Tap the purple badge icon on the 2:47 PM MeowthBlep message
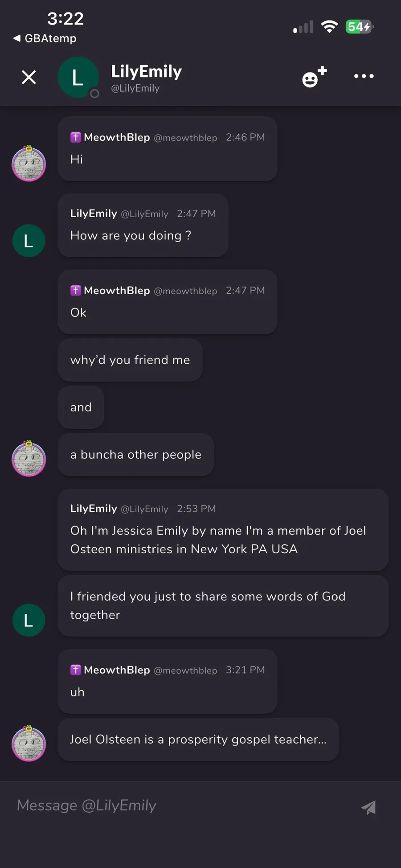The width and height of the screenshot is (401, 868). coord(76,290)
